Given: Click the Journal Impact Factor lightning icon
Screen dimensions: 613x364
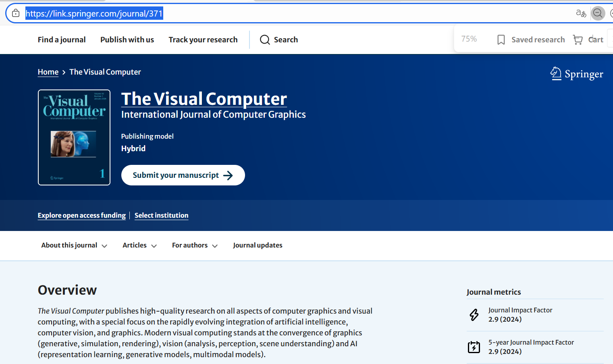Looking at the screenshot, I should tap(474, 314).
